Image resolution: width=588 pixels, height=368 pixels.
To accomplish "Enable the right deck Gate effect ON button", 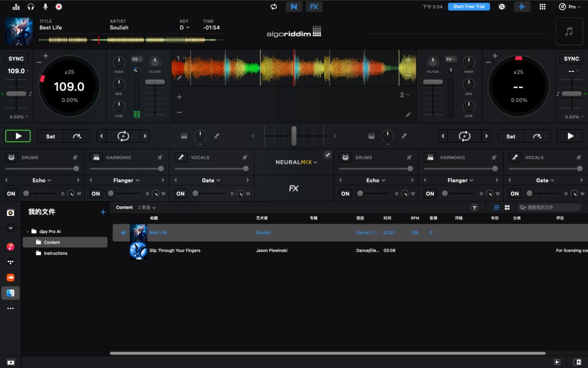I will (x=514, y=194).
